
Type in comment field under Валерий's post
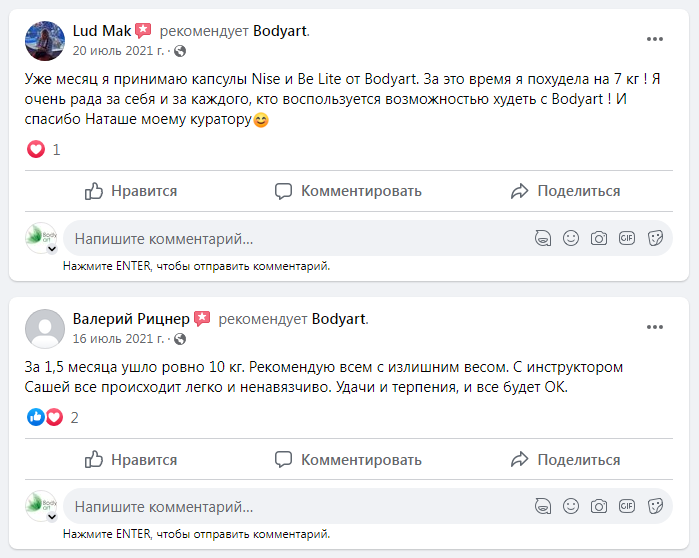pos(290,507)
